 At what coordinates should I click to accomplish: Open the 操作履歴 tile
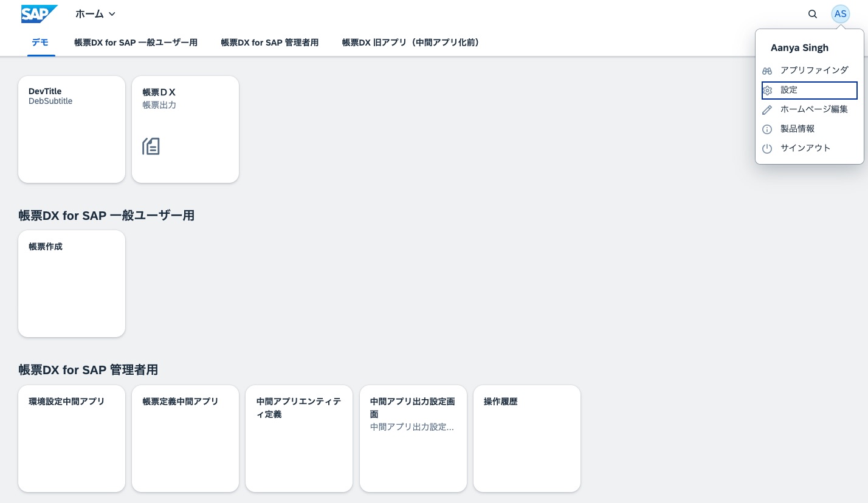tap(527, 439)
